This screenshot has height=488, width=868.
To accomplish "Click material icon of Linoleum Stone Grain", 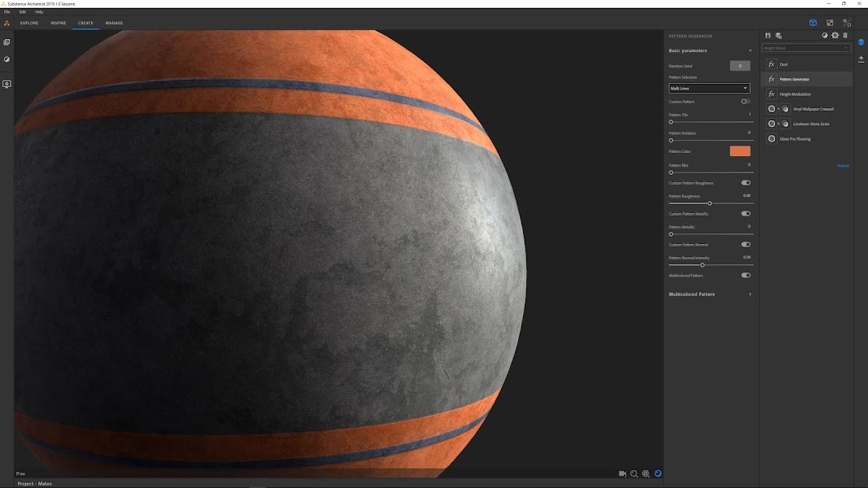I will (x=771, y=124).
